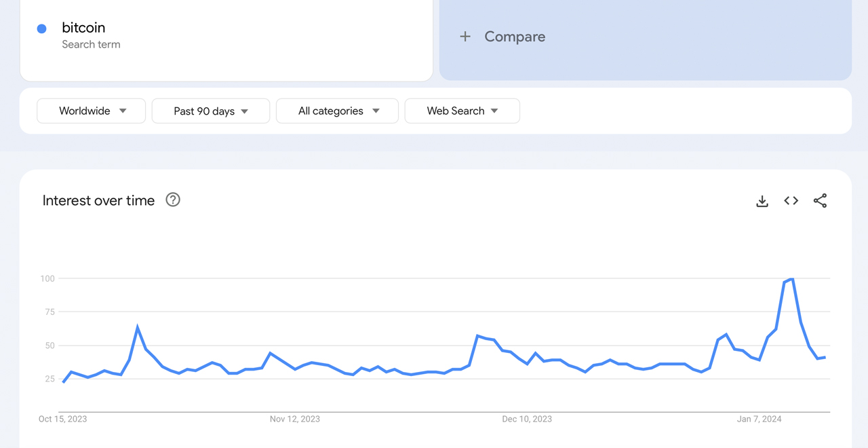Click the help icon next to Interest over time

click(173, 200)
